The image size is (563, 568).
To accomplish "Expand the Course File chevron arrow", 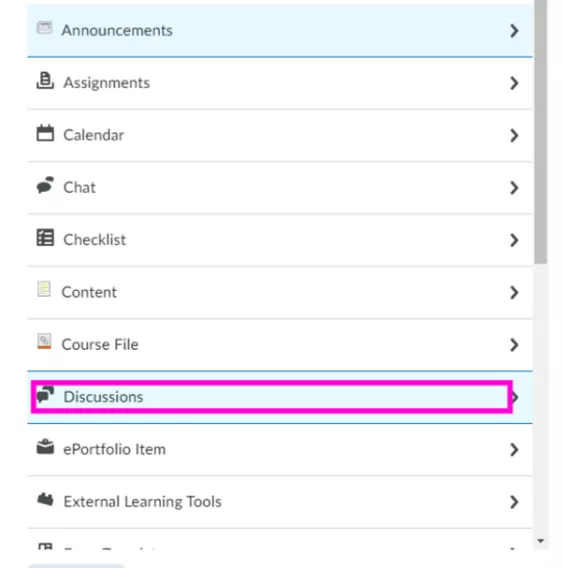I will 514,345.
